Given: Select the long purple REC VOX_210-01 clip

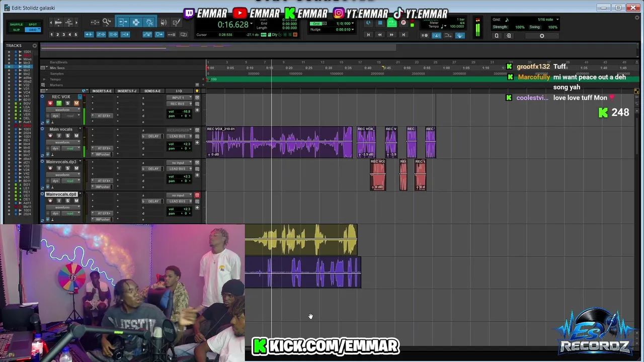Looking at the screenshot, I should click(x=279, y=142).
